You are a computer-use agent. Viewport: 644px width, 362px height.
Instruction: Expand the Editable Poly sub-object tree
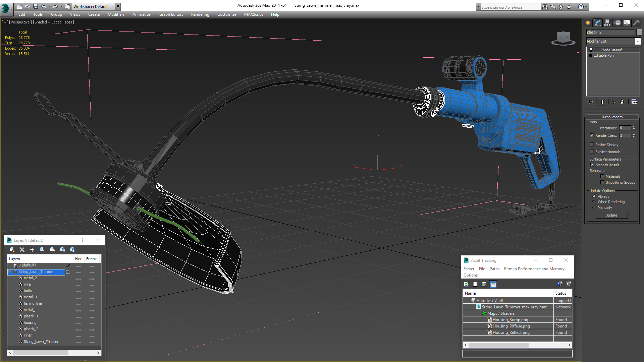[590, 55]
